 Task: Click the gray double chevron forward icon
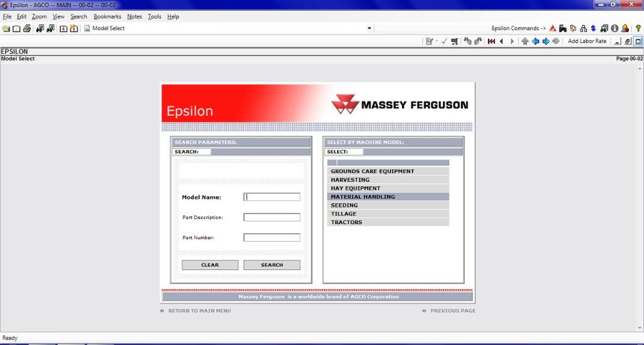click(x=556, y=41)
